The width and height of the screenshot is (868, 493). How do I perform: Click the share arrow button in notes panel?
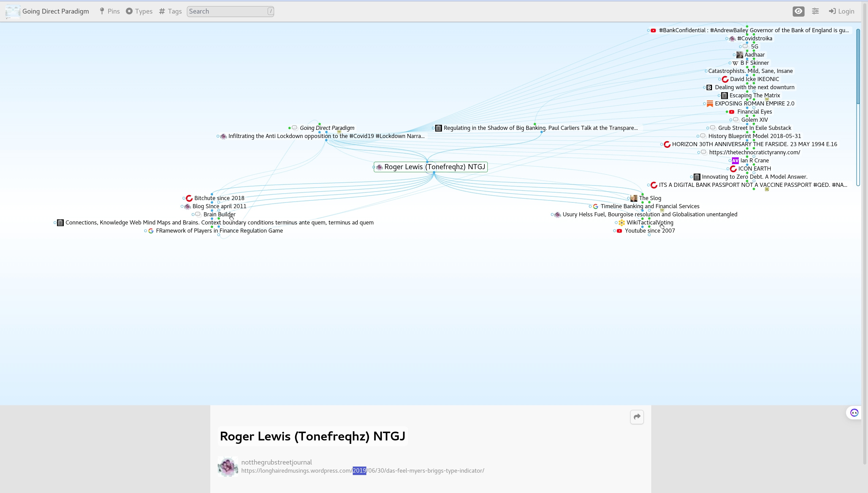click(637, 417)
